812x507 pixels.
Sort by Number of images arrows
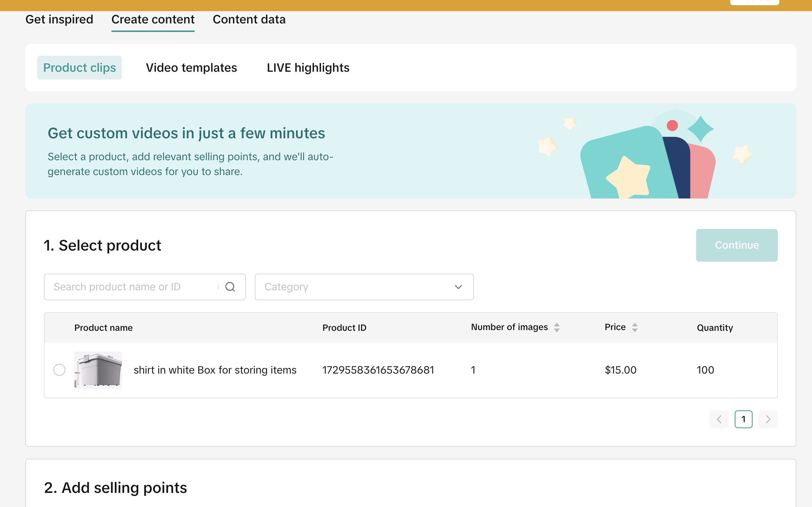(x=556, y=327)
